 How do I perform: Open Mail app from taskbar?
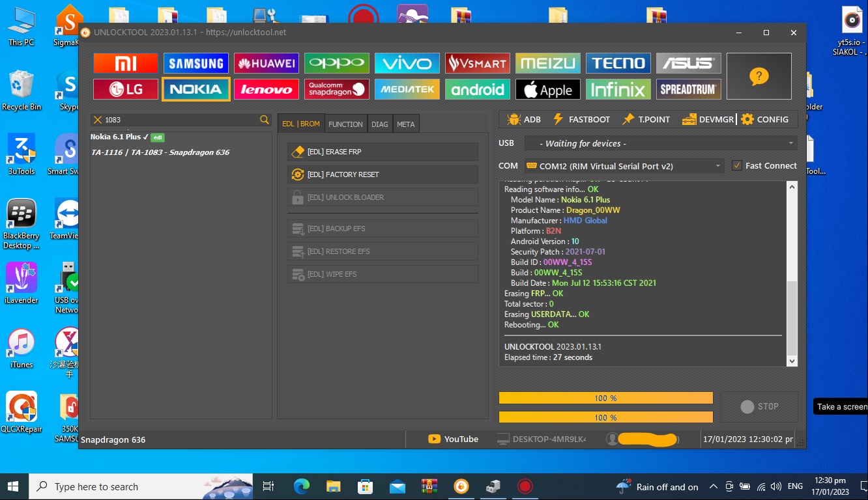coord(398,486)
